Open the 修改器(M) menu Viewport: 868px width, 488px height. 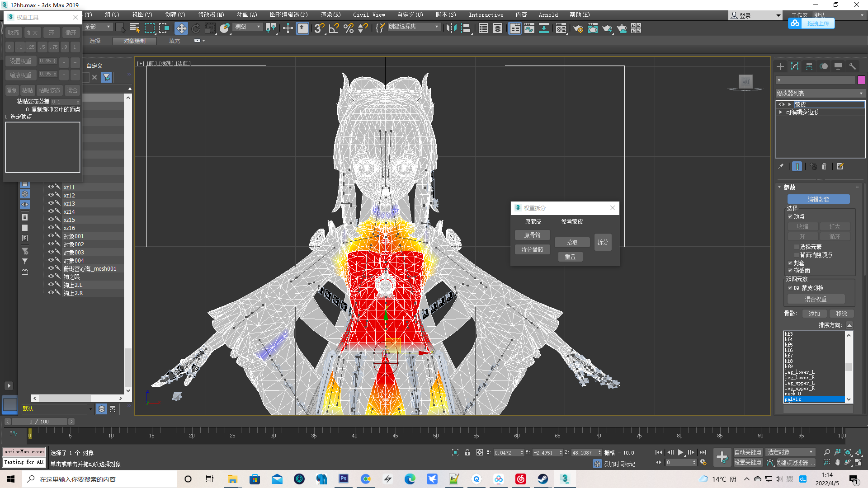[211, 15]
